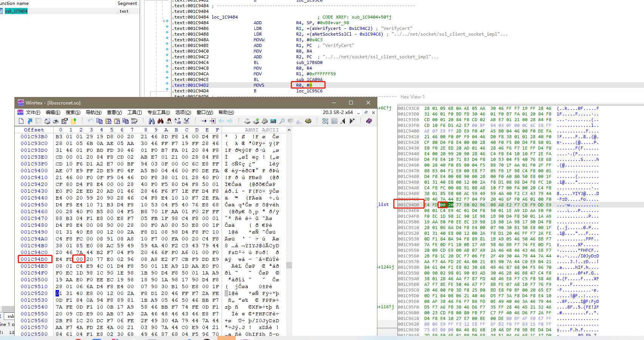
Task: Create a new file in WinHex
Action: [x=21, y=121]
